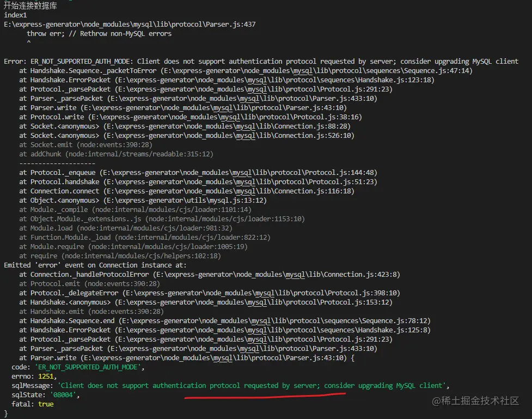Open the Protocol.js:51:23 file link
Image resolution: width=532 pixels, height=419 pixels.
click(x=240, y=182)
